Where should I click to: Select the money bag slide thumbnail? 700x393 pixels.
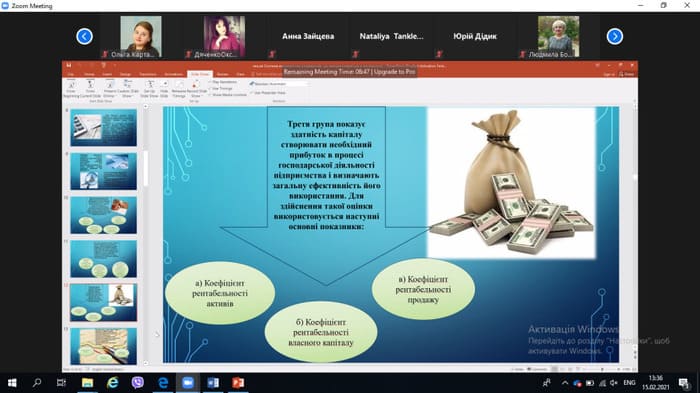click(x=104, y=302)
